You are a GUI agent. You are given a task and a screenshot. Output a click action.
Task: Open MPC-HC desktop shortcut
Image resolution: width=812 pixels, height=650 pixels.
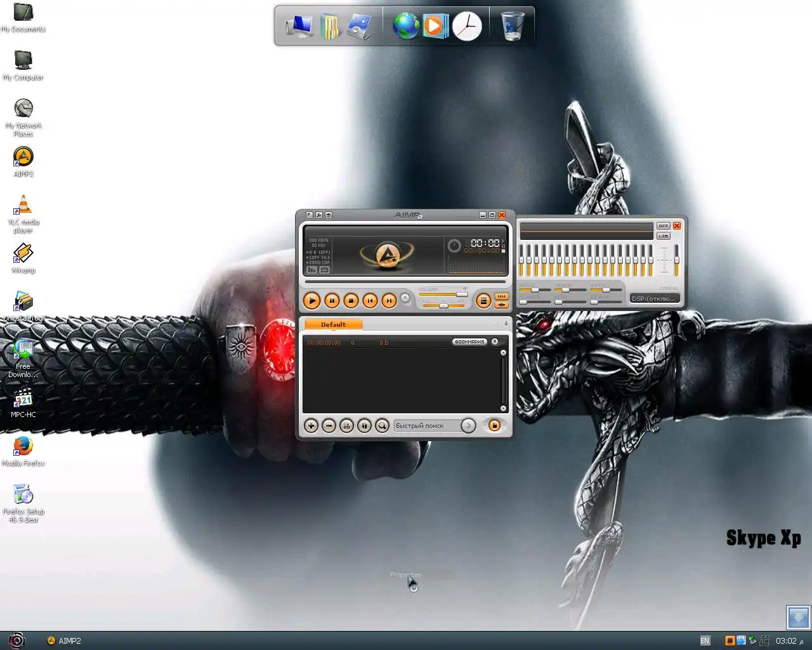point(23,402)
